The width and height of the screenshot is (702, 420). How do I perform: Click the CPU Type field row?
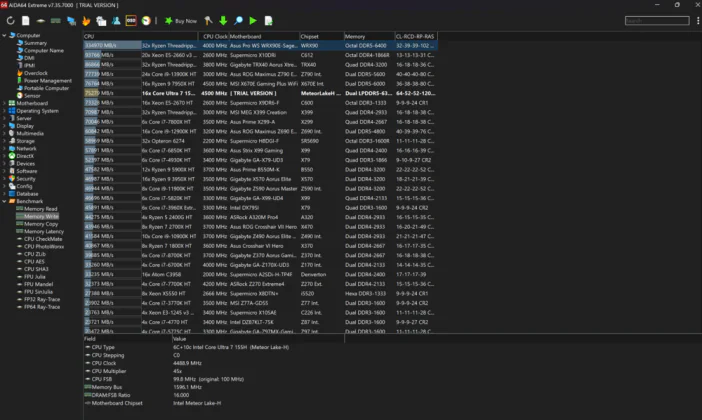coord(214,347)
